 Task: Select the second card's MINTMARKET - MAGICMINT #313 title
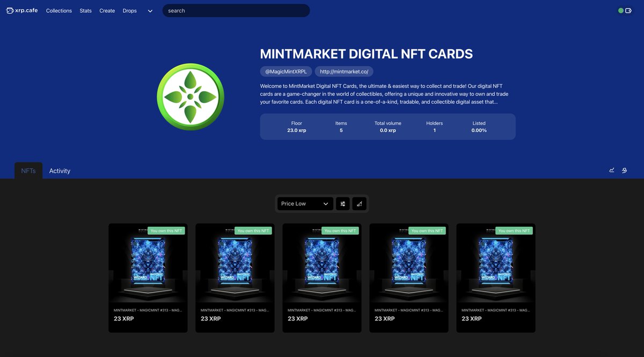coord(235,310)
